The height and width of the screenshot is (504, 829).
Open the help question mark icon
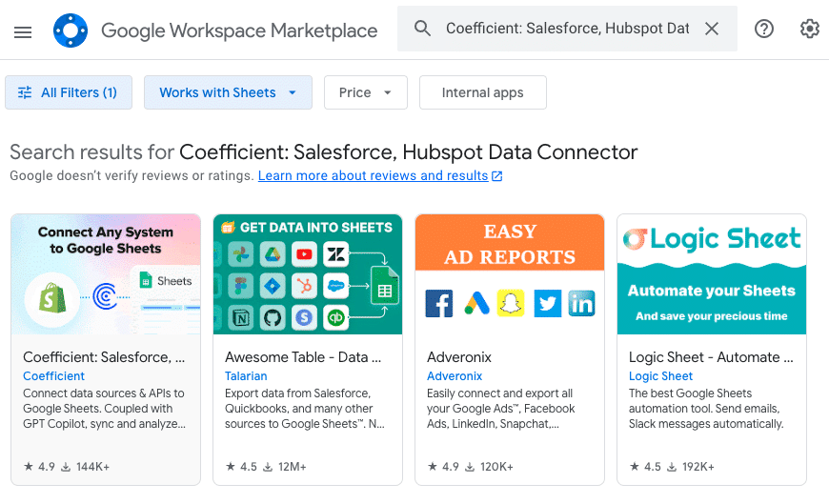click(764, 29)
